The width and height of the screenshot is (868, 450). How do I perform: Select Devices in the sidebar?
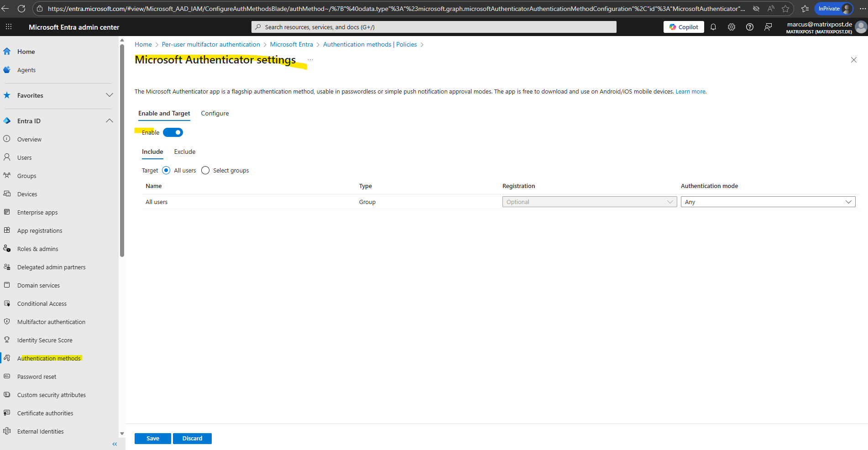point(27,194)
